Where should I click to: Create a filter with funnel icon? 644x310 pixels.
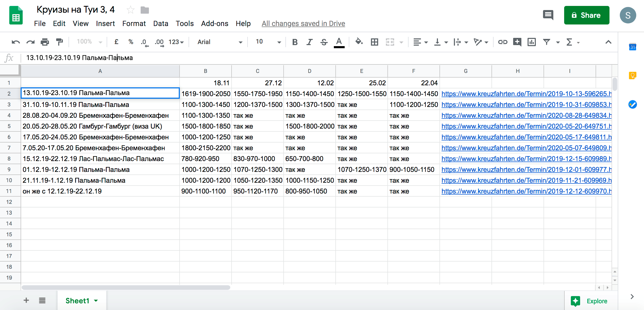[547, 42]
